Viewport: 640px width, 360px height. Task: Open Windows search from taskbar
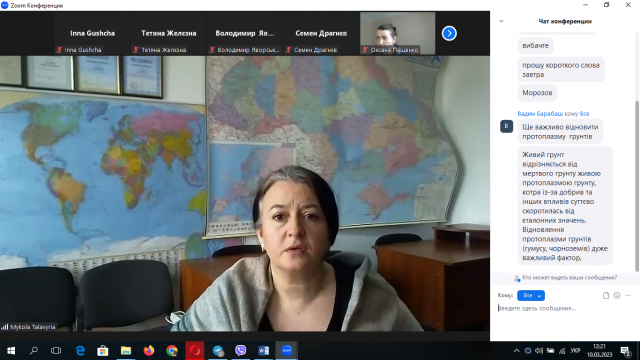pos(34,351)
